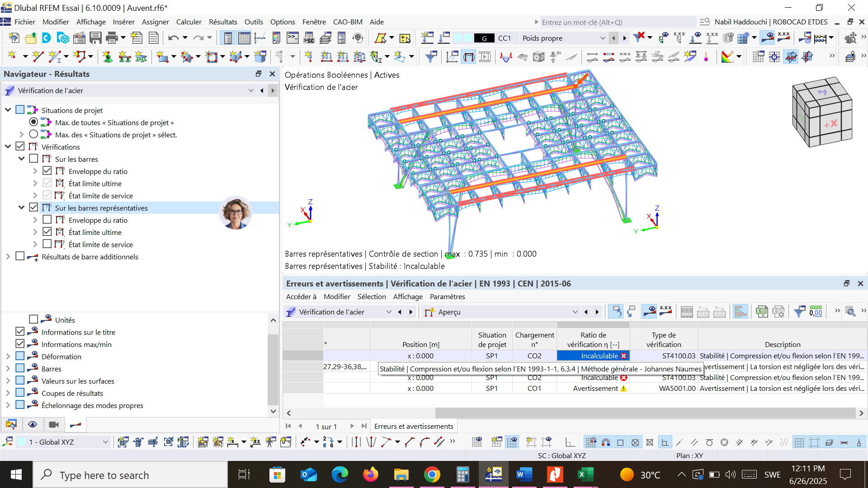Uncheck Informations max/min checkbox
This screenshot has height=488, width=868.
(20, 344)
